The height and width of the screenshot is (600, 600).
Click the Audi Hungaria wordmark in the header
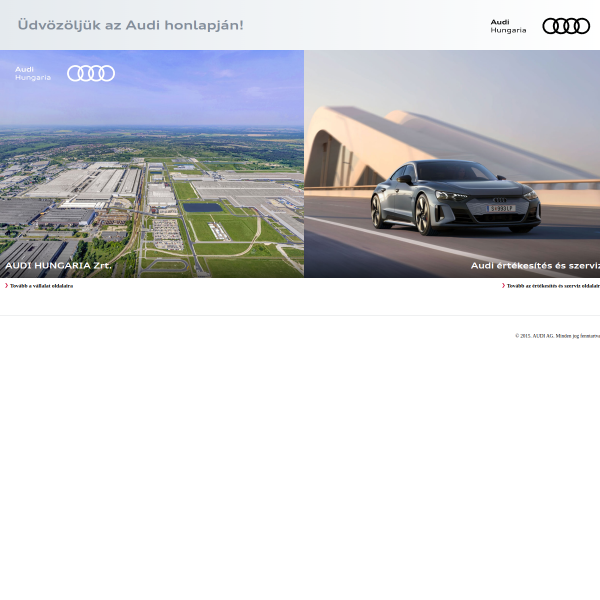[x=508, y=26]
